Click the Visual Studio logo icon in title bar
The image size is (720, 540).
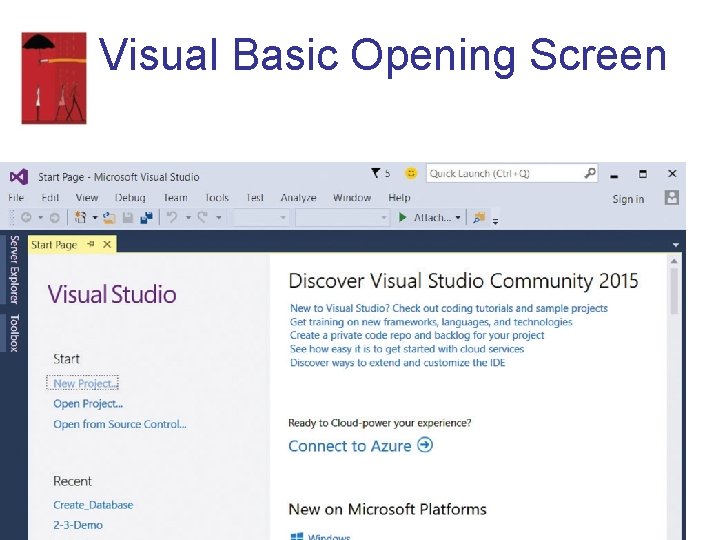point(19,177)
